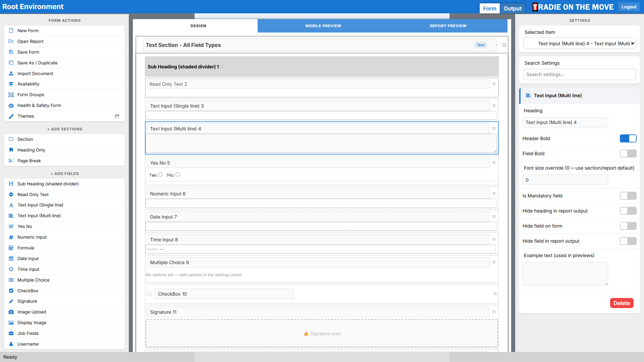Switch to the Report Preview tab

point(448,26)
